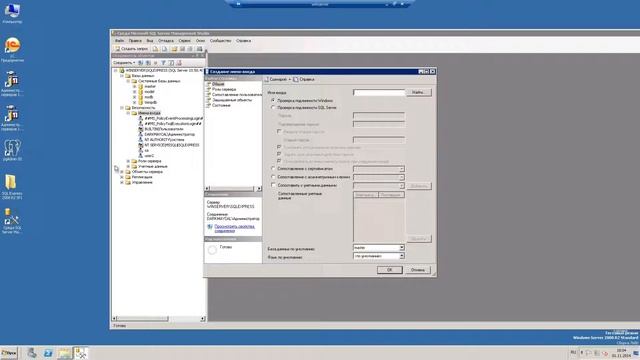This screenshot has height=360, width=640.
Task: Open the Правка menu
Action: tap(135, 41)
